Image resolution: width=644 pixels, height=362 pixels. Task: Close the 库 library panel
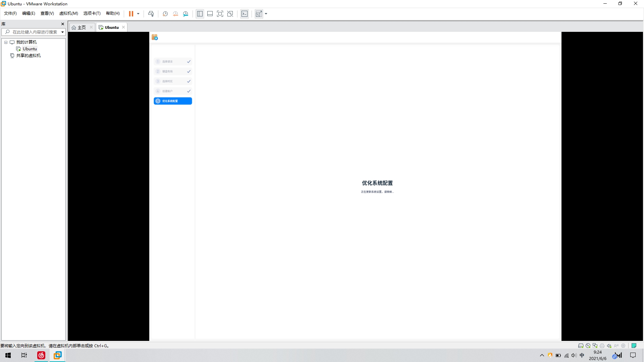click(x=63, y=24)
